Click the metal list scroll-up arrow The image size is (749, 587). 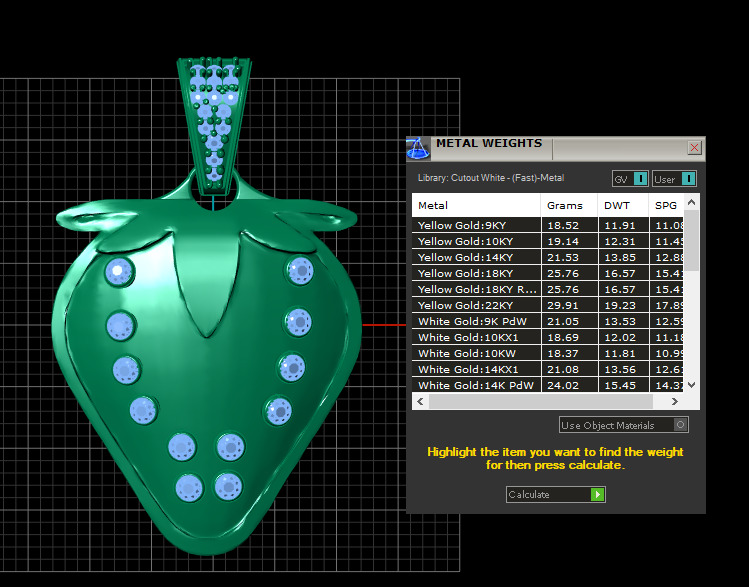pyautogui.click(x=691, y=203)
